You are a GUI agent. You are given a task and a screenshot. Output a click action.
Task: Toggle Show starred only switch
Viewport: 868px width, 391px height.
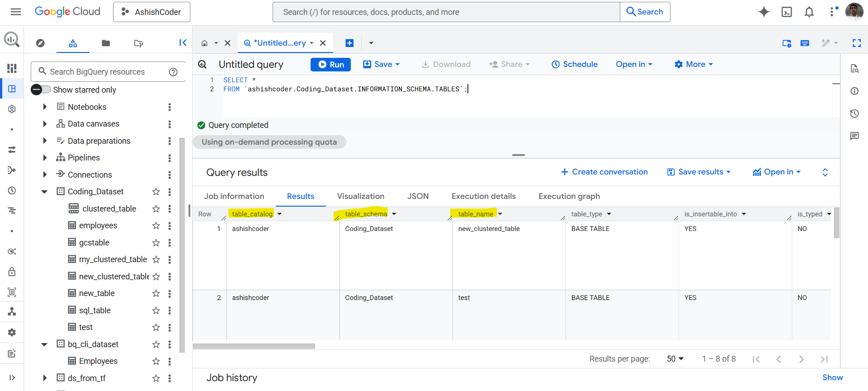[41, 90]
